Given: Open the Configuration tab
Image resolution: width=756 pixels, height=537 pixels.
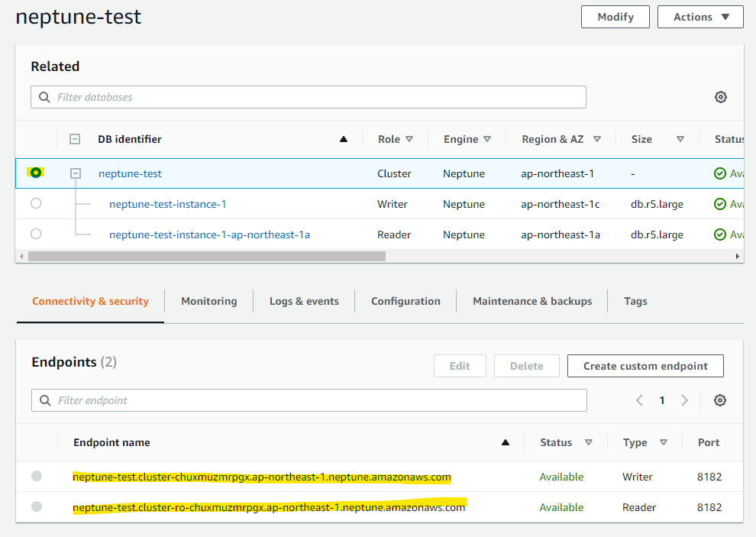Looking at the screenshot, I should [405, 301].
